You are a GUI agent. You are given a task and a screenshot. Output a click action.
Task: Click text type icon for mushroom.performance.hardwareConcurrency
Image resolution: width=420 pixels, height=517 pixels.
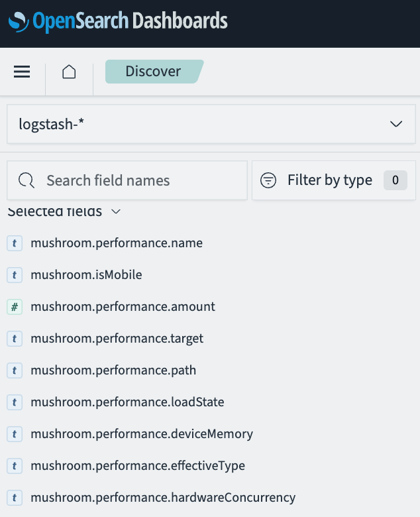pyautogui.click(x=15, y=498)
